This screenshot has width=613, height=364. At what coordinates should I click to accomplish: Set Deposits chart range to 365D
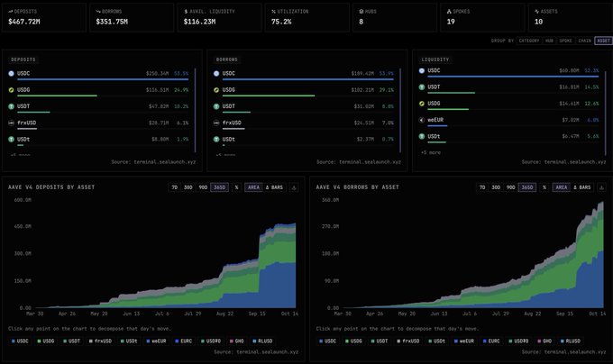219,187
